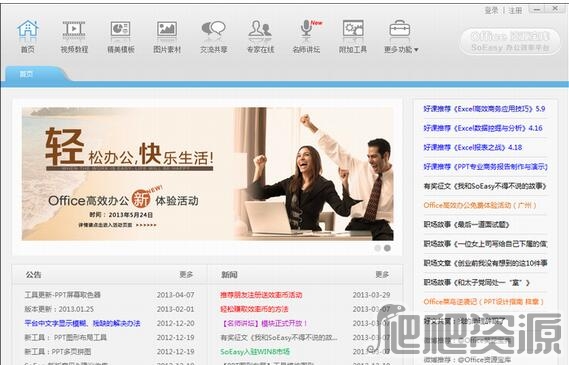This screenshot has width=569, height=365.
Task: Open 好课推荐 Excel数据挖掘与分析 4.16
Action: [x=483, y=128]
